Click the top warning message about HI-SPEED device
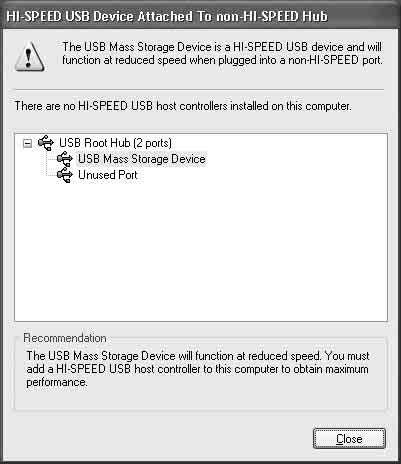Screen dimensions: 401x464 click(x=222, y=53)
